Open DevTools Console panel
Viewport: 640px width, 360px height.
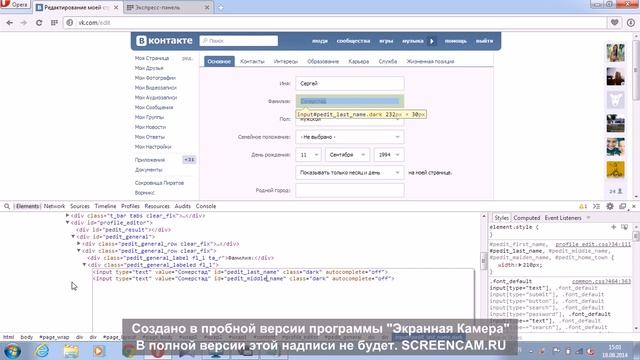pyautogui.click(x=206, y=206)
